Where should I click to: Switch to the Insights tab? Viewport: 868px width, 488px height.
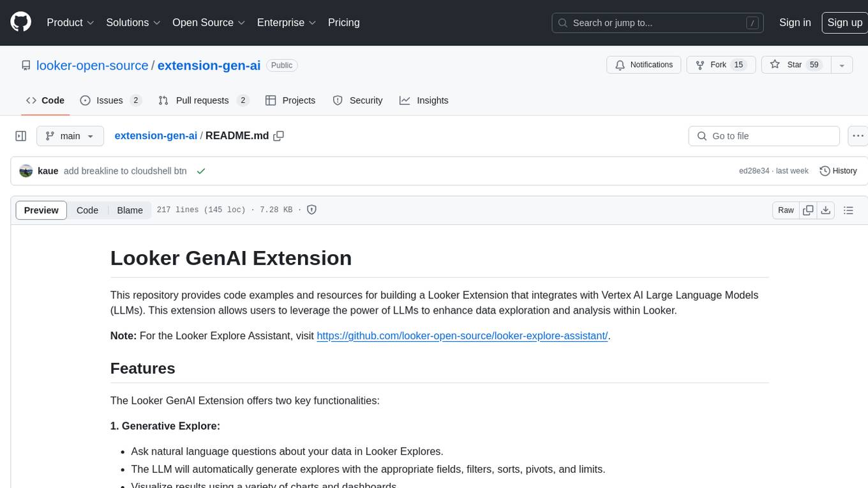coord(424,100)
